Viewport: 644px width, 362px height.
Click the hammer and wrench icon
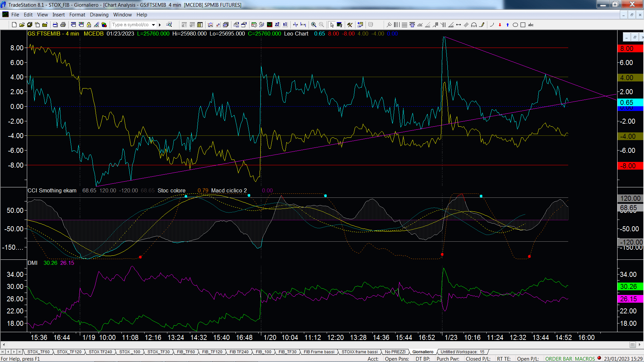[350, 25]
